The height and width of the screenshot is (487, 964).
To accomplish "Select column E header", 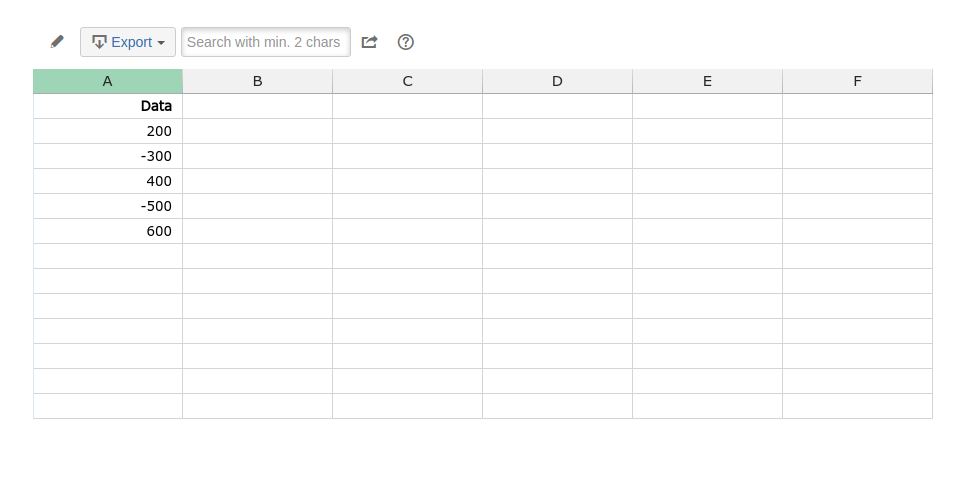I will tap(708, 81).
